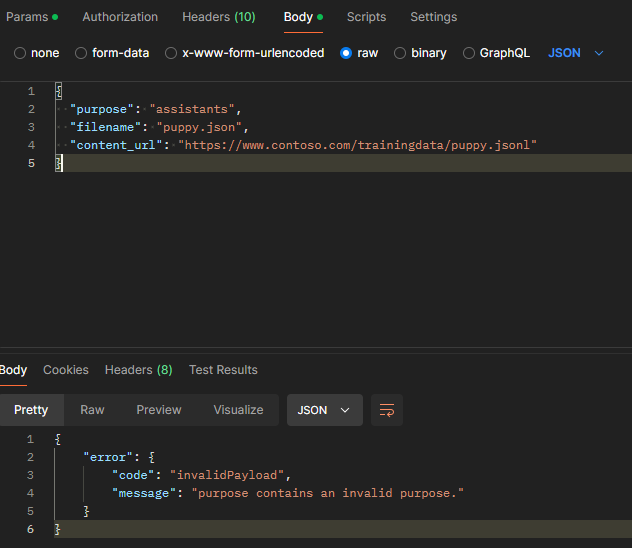Place cursor at closing brace on request line 5
The height and width of the screenshot is (548, 632).
tap(59, 163)
